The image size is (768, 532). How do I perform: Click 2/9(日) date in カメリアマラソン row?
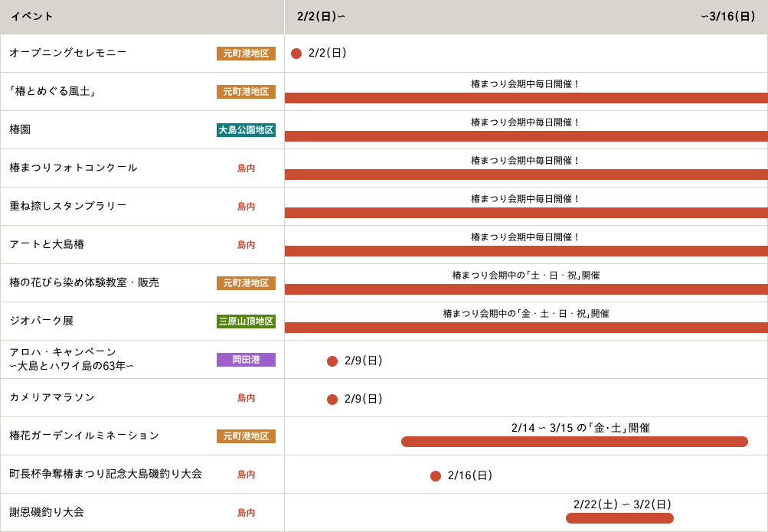[x=364, y=399]
